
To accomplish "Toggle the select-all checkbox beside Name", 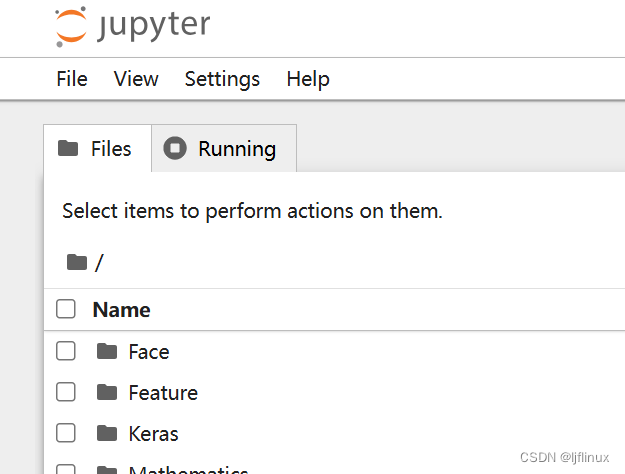I will pos(66,309).
